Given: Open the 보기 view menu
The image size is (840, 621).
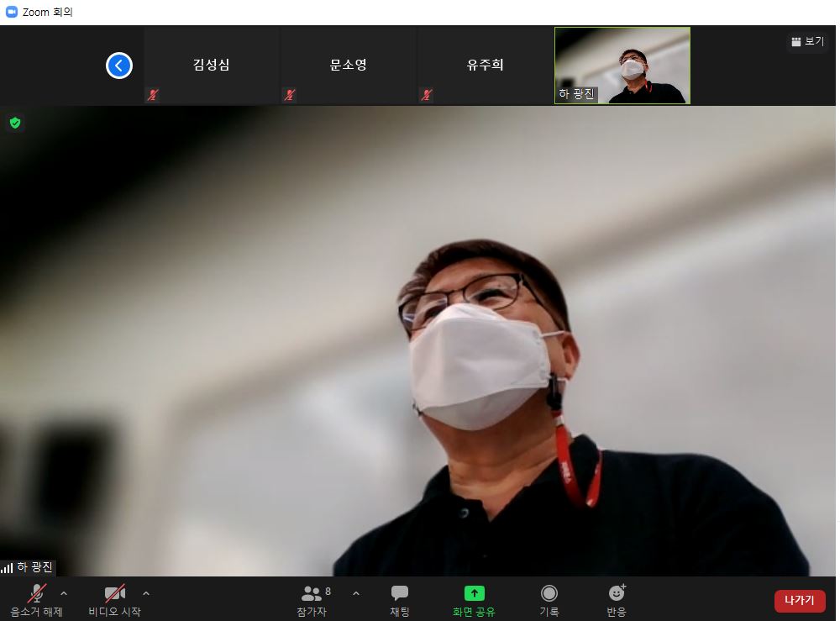Looking at the screenshot, I should [807, 41].
